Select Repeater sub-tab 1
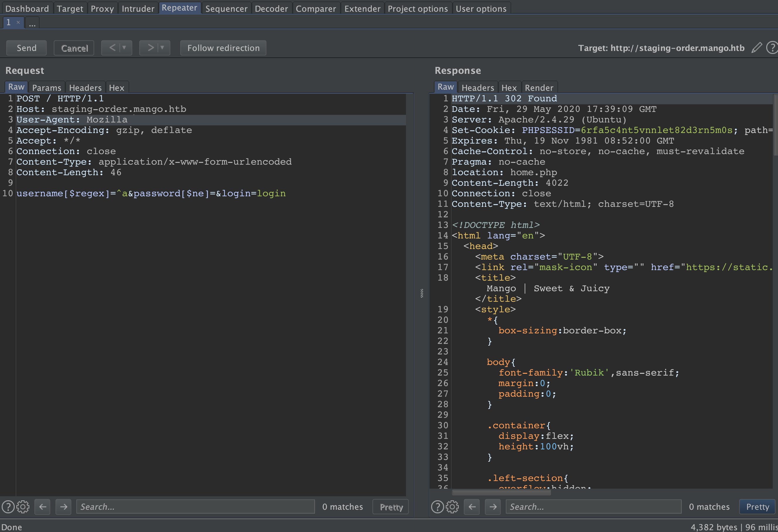Image resolution: width=778 pixels, height=532 pixels. click(9, 23)
